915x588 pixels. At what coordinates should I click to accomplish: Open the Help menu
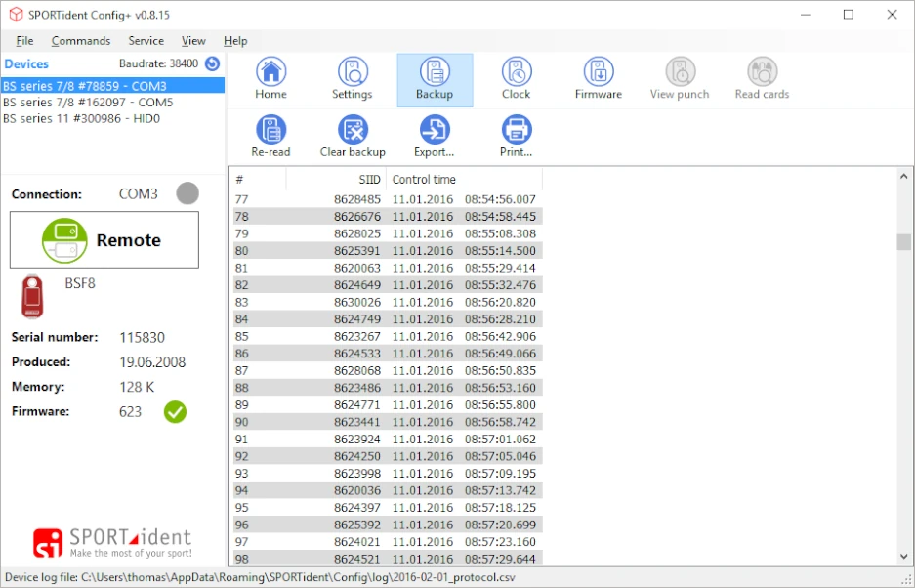click(x=235, y=41)
